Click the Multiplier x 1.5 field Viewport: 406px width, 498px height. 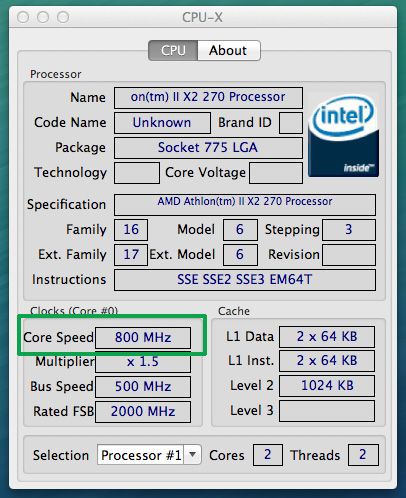tap(143, 362)
